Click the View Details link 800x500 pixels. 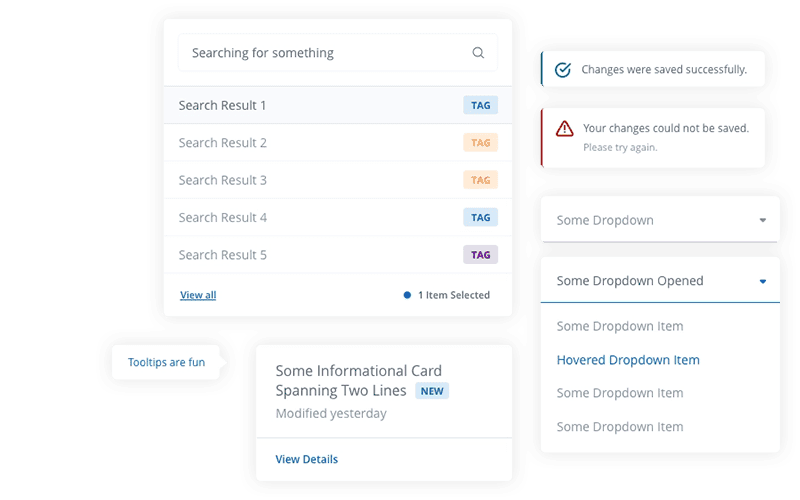(307, 459)
